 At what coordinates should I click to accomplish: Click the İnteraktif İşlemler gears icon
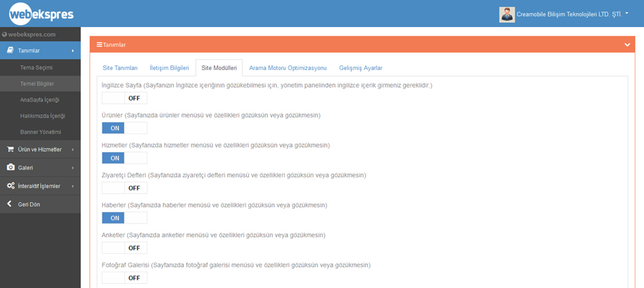click(10, 186)
